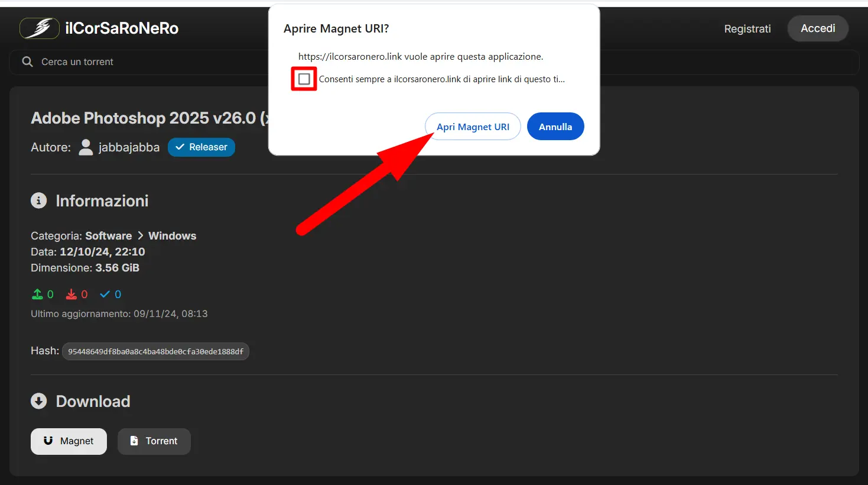Click the Informazioni info icon
The image size is (868, 485).
click(x=38, y=201)
